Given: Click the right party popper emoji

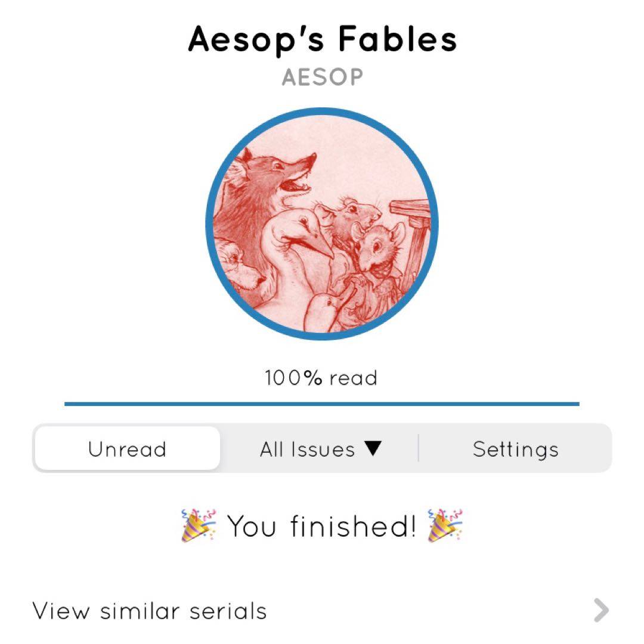Looking at the screenshot, I should [x=445, y=525].
